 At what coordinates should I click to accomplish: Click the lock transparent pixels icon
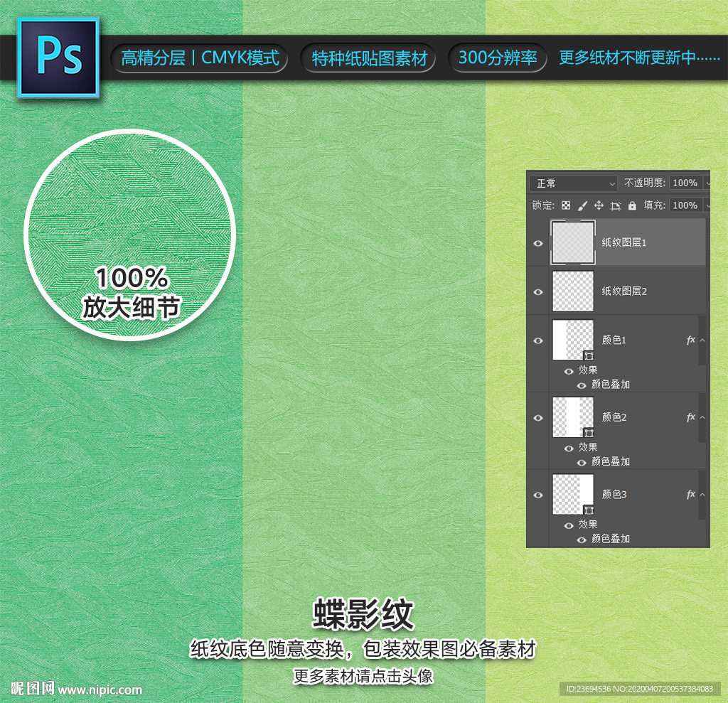[566, 205]
